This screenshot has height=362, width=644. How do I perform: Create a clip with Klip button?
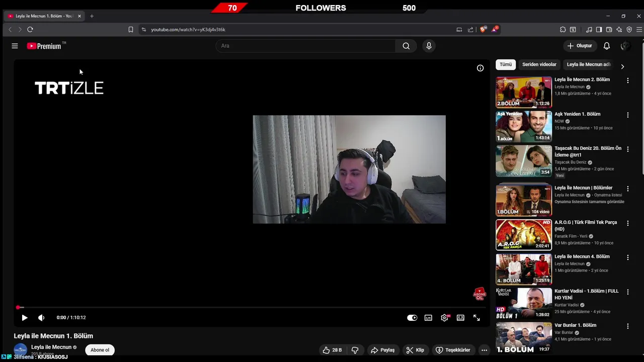coord(415,350)
